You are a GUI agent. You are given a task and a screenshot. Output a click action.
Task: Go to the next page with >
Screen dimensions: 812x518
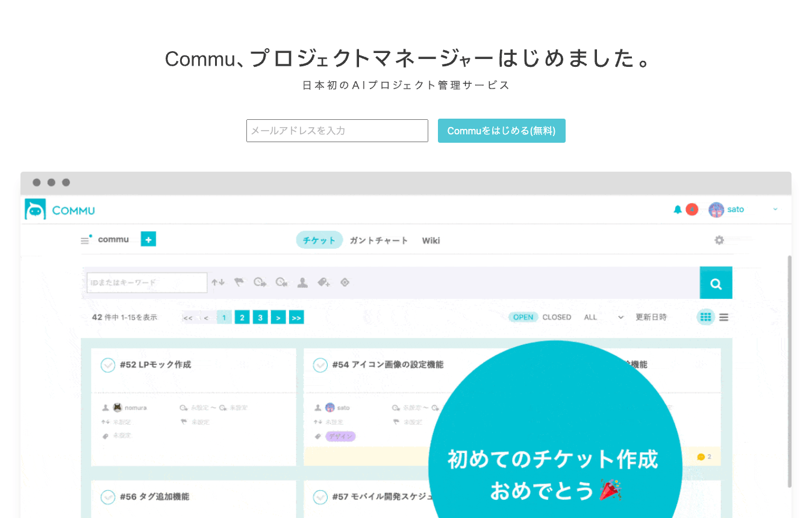point(278,317)
